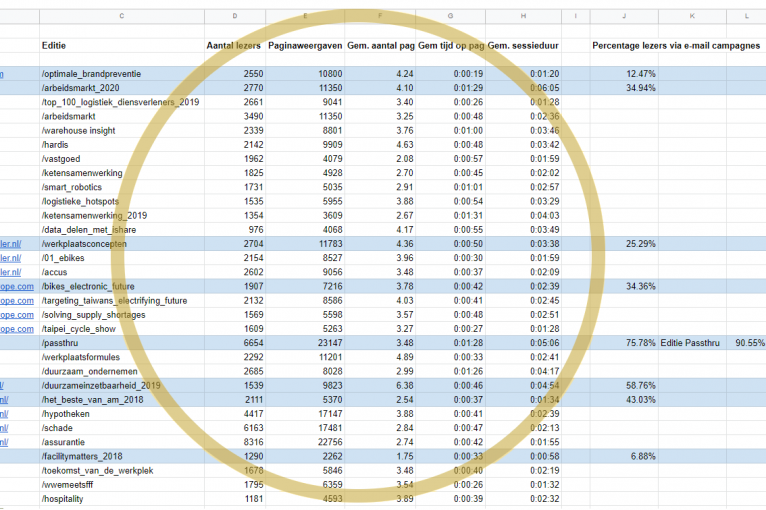Select the Aantal lezers header cell
Viewport: 766px width, 510px height.
pyautogui.click(x=236, y=46)
